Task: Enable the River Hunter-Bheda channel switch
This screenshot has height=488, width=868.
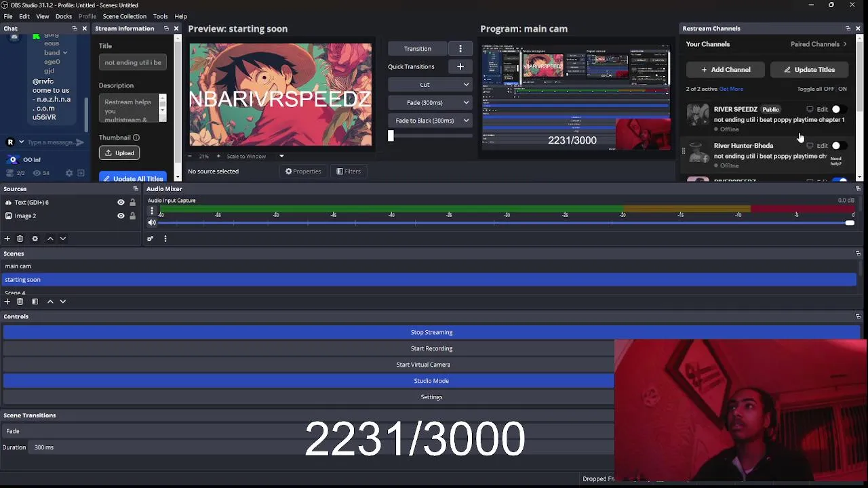Action: tap(840, 146)
